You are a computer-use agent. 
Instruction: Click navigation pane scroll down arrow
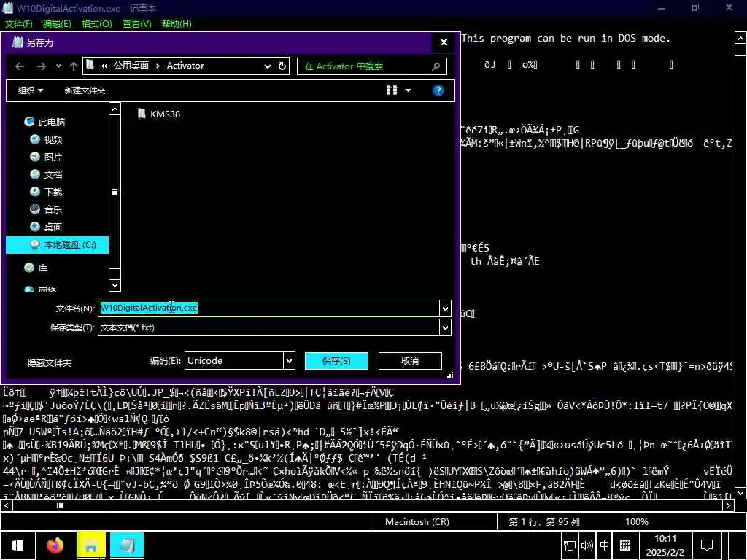pyautogui.click(x=115, y=285)
